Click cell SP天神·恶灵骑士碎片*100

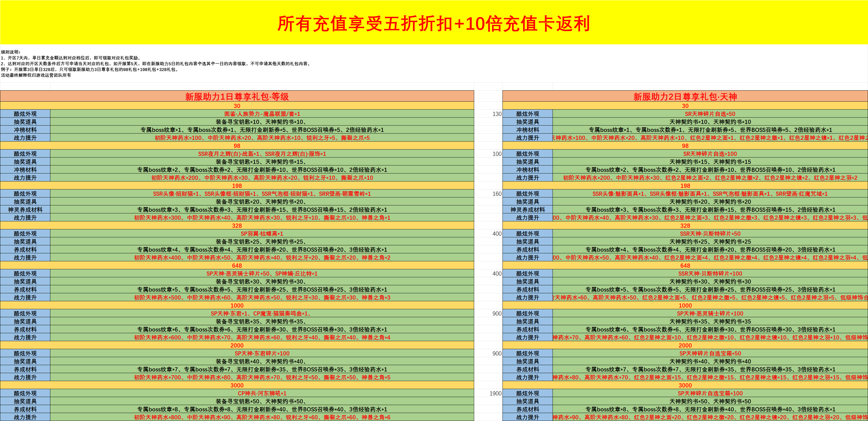point(710,313)
